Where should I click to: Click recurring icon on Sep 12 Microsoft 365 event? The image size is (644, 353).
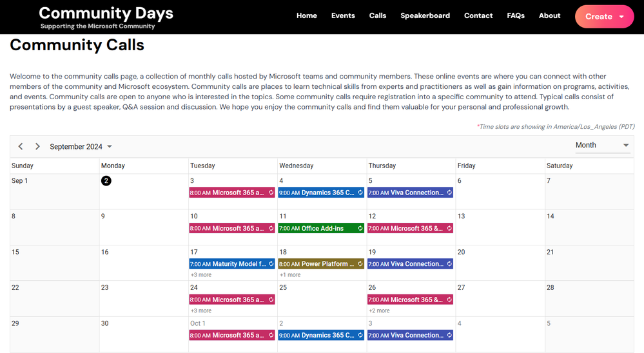(449, 228)
